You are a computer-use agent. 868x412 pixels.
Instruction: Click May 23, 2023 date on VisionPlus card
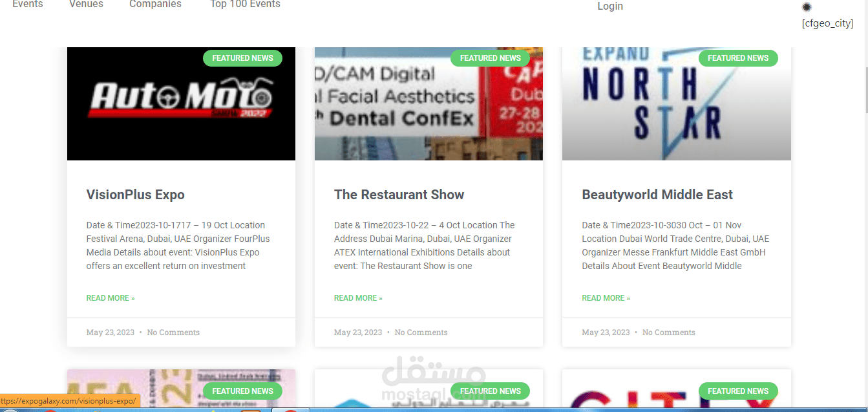(x=111, y=332)
